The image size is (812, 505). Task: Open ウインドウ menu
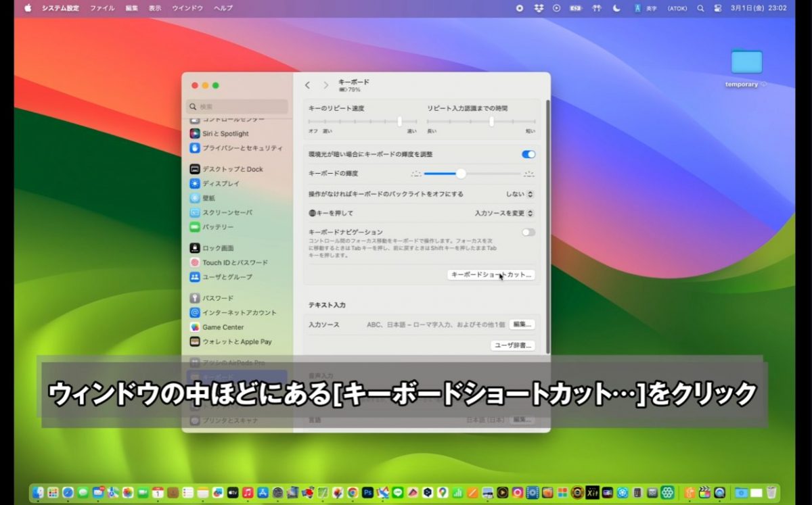pyautogui.click(x=187, y=8)
